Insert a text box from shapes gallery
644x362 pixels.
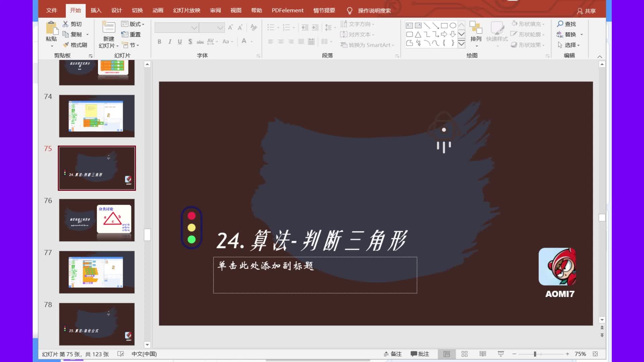pyautogui.click(x=409, y=25)
